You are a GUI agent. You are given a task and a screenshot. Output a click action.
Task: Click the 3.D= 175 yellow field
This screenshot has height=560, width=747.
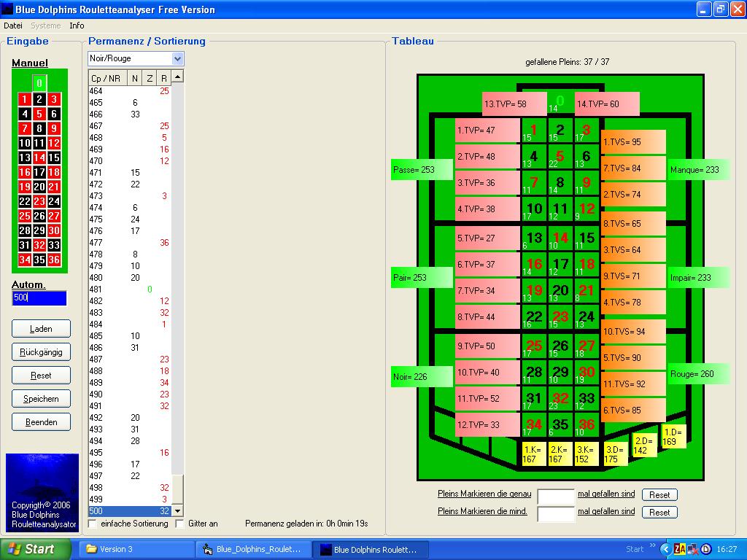[x=616, y=454]
